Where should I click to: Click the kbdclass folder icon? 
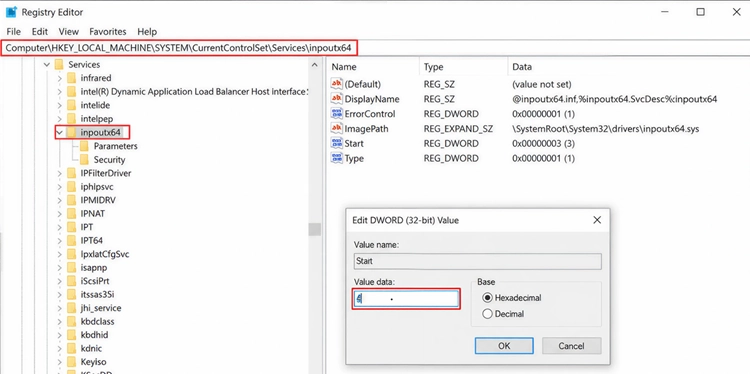pyautogui.click(x=71, y=321)
